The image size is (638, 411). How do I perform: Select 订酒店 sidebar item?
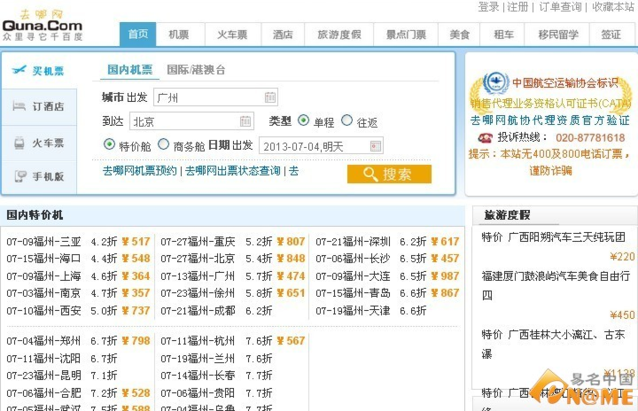(x=39, y=107)
